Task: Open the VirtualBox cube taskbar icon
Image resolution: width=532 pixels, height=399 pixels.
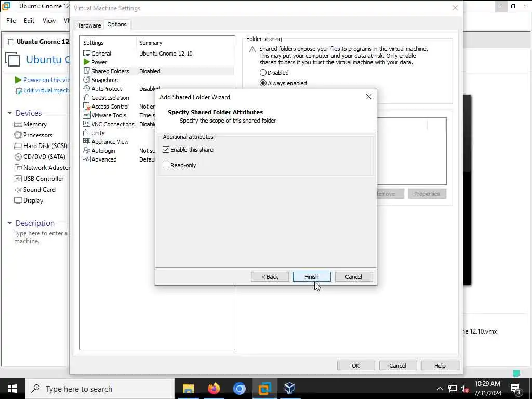Action: click(x=289, y=389)
